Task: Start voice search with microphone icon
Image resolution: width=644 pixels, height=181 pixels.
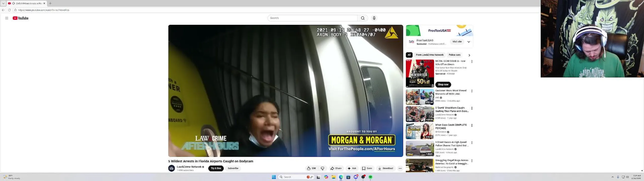Action: click(x=374, y=18)
